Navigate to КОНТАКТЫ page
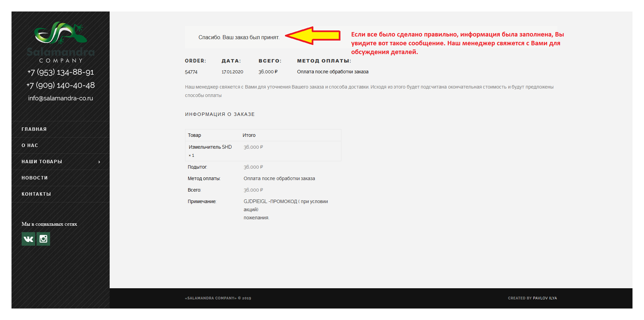The width and height of the screenshot is (644, 320). [x=36, y=194]
